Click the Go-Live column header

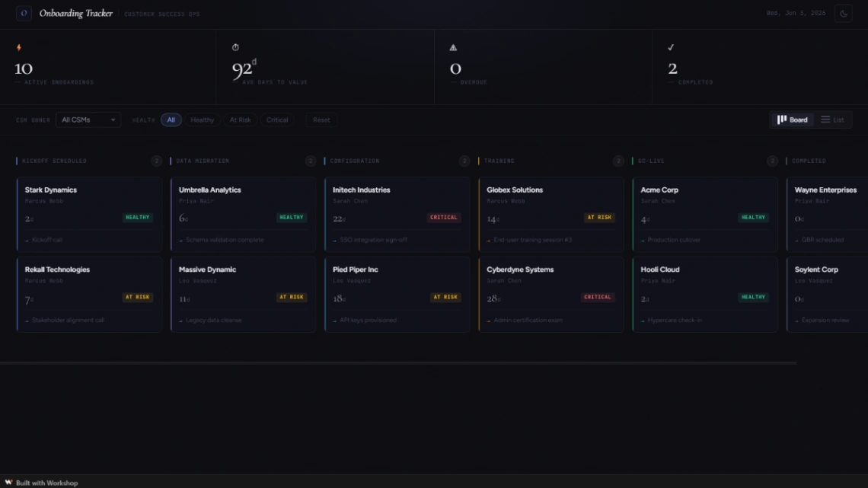point(651,161)
